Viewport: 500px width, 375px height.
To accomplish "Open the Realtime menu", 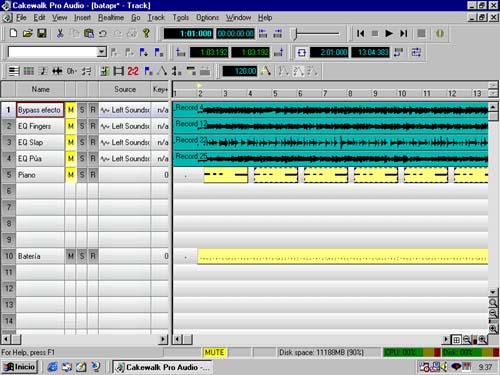I will click(111, 17).
